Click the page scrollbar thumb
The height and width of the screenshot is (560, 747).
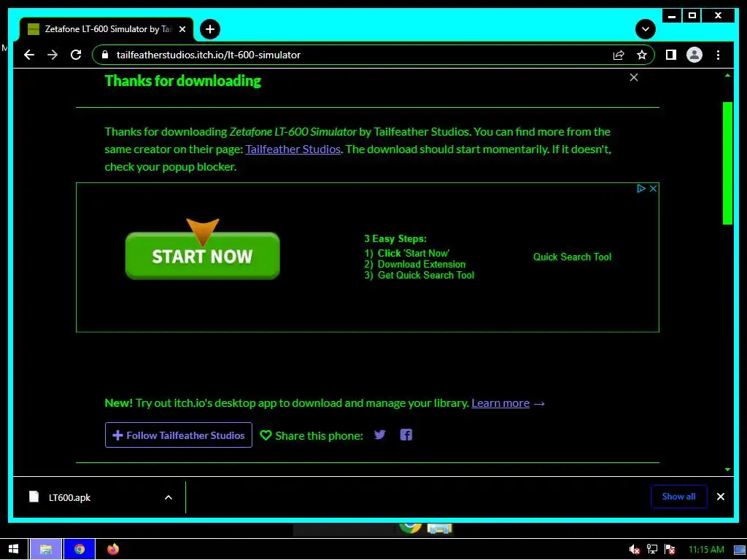[x=727, y=163]
